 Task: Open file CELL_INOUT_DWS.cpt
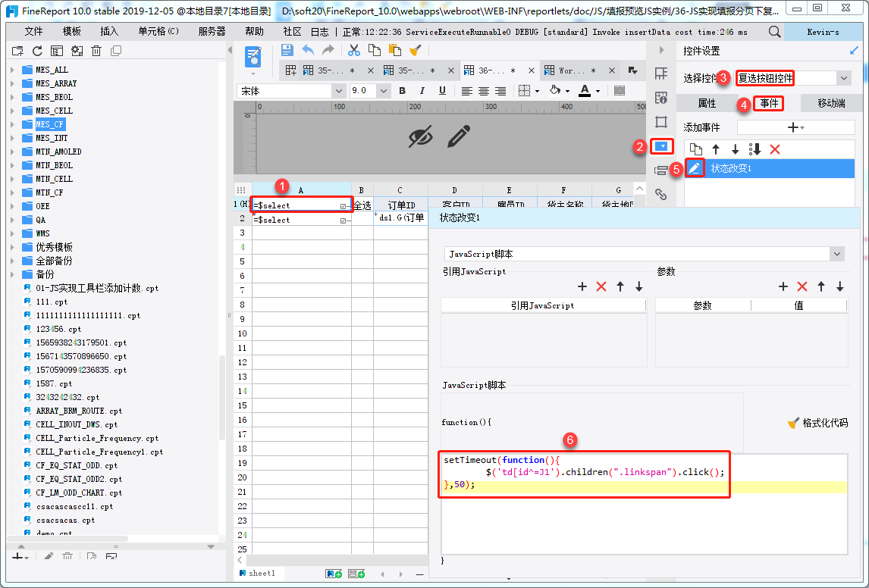point(77,424)
